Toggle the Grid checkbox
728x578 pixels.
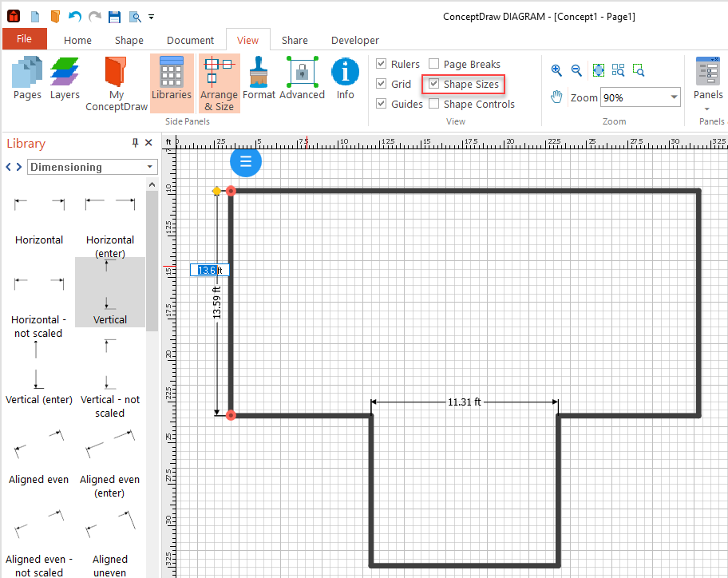382,84
